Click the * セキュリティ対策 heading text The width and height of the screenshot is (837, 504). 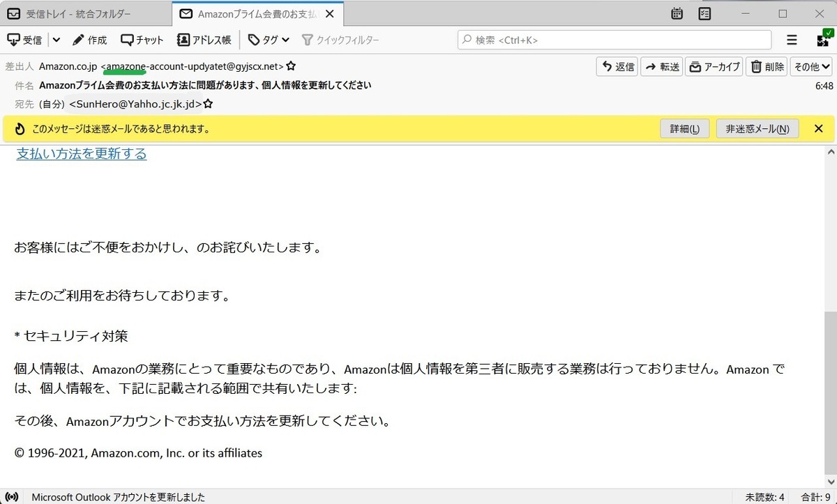tap(71, 337)
